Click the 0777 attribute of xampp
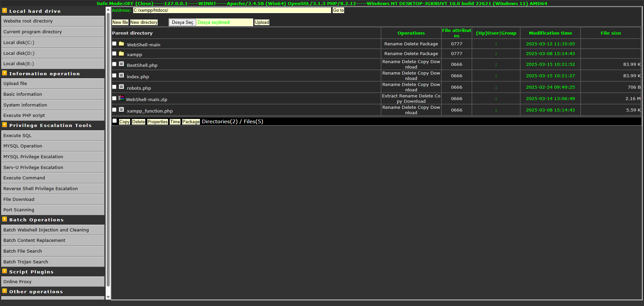 click(x=457, y=53)
